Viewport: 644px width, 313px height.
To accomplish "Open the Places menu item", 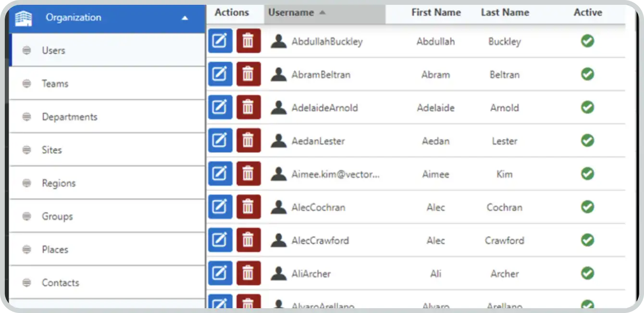I will coord(108,249).
